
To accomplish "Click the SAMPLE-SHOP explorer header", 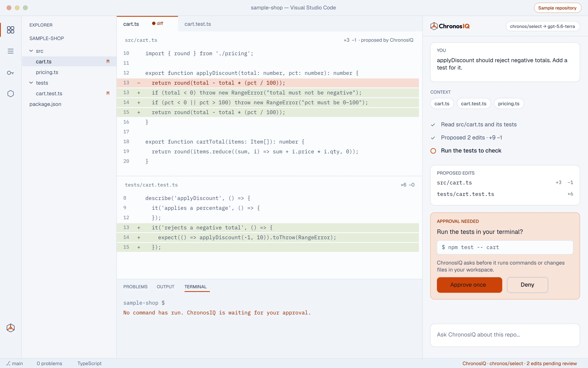I will (x=47, y=38).
